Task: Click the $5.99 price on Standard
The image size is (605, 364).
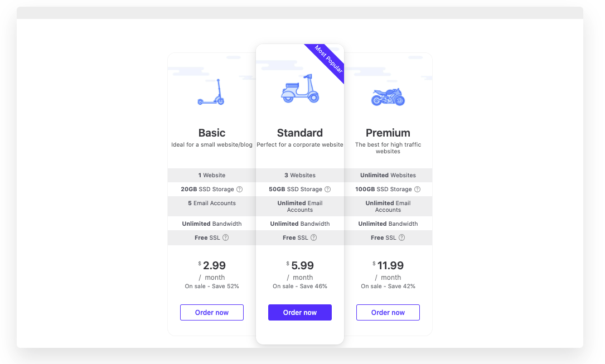Action: [x=300, y=265]
